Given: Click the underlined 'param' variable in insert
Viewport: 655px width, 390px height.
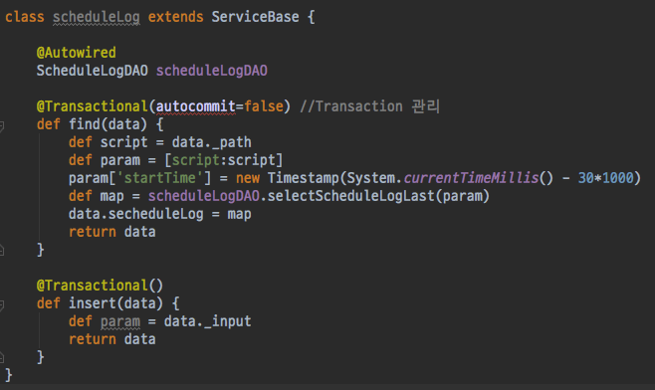Looking at the screenshot, I should pos(120,322).
